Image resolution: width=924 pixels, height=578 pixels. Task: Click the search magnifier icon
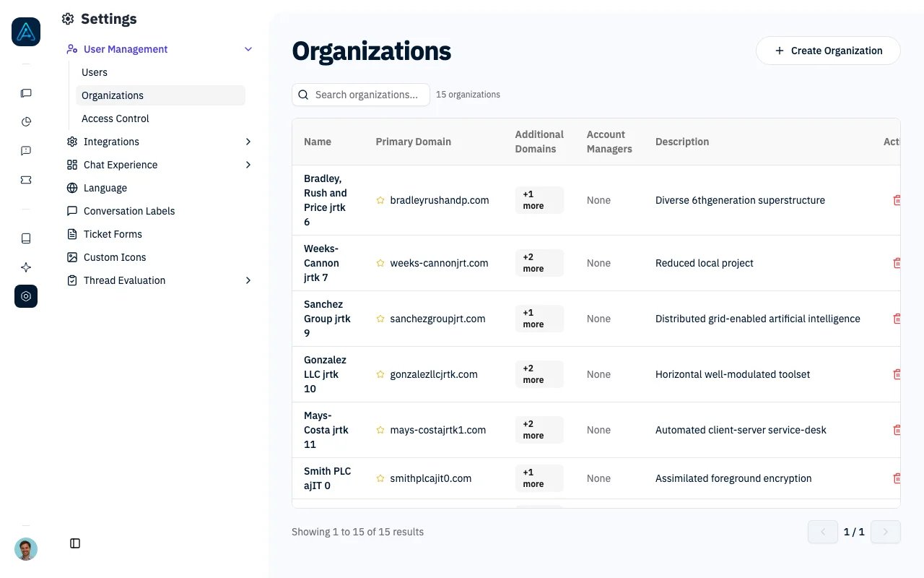click(x=304, y=95)
